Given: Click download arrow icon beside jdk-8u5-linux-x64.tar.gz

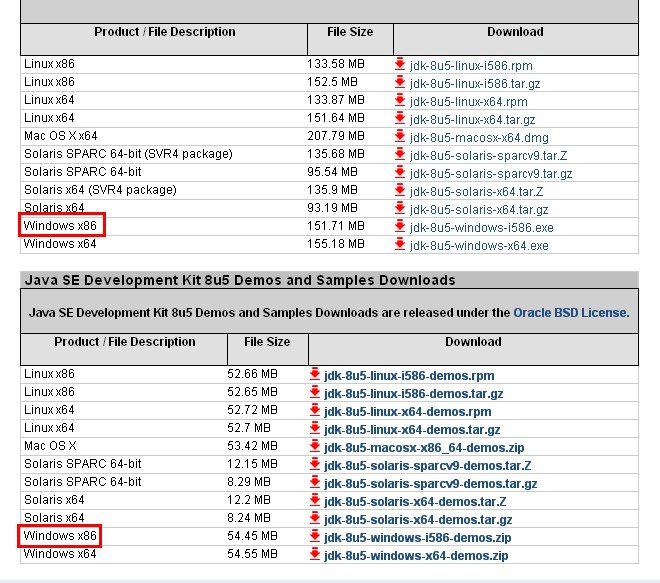Looking at the screenshot, I should pos(400,118).
